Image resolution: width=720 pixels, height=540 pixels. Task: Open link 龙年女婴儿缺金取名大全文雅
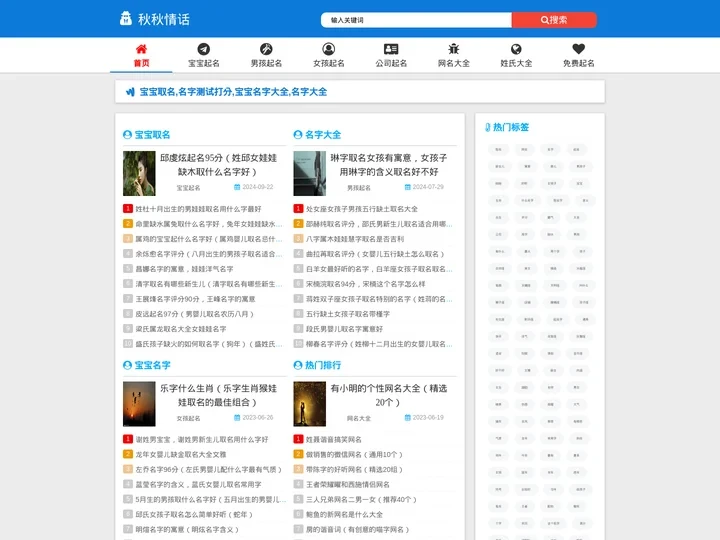point(181,455)
